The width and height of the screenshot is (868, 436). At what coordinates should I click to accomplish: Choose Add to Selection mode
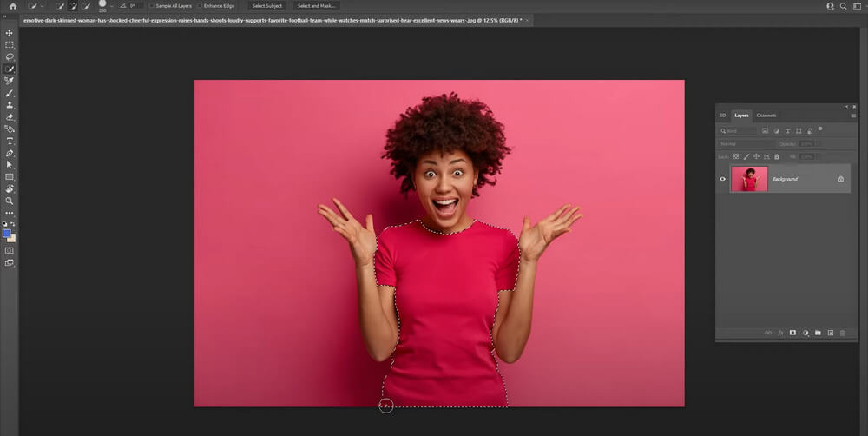point(73,6)
